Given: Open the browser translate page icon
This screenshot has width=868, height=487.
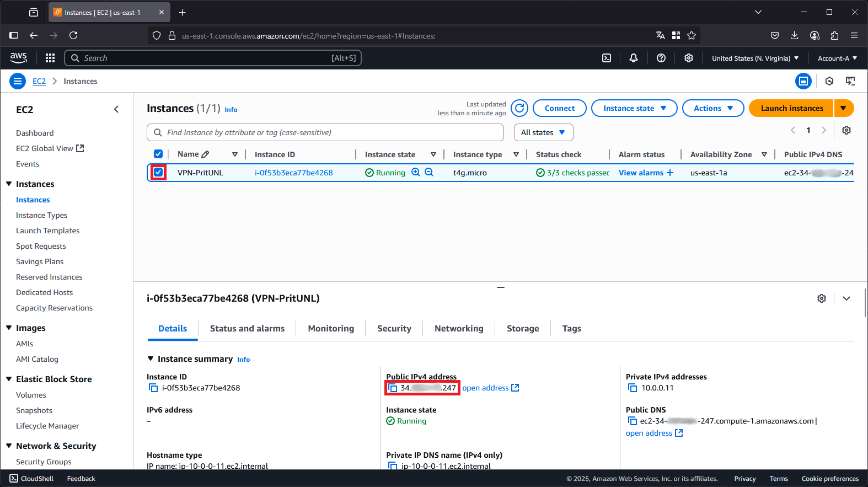Looking at the screenshot, I should click(661, 35).
